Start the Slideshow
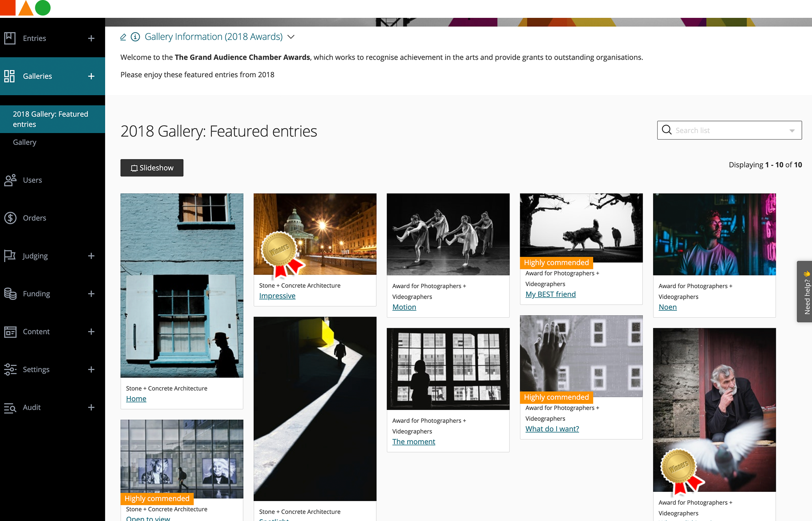This screenshot has height=521, width=812. pos(152,168)
